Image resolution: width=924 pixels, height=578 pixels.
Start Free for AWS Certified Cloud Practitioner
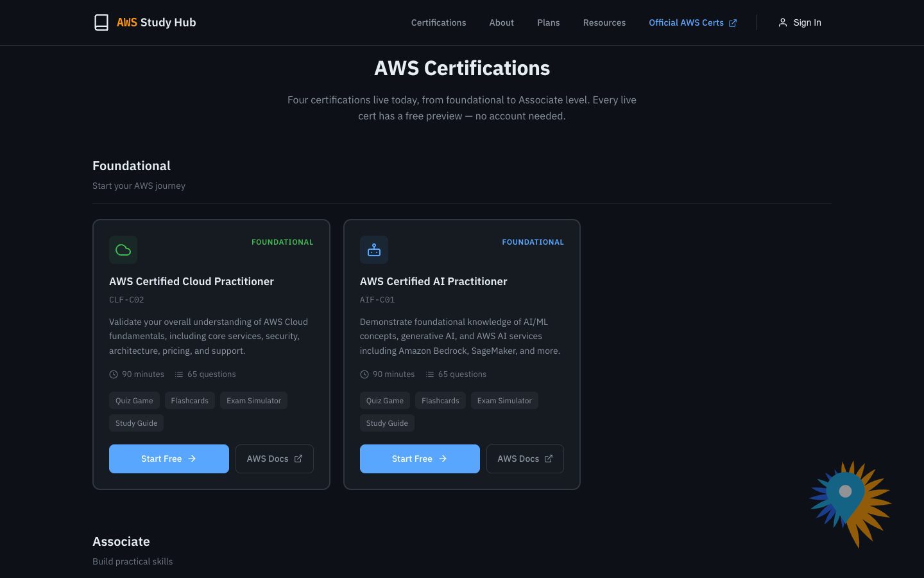[x=169, y=459]
